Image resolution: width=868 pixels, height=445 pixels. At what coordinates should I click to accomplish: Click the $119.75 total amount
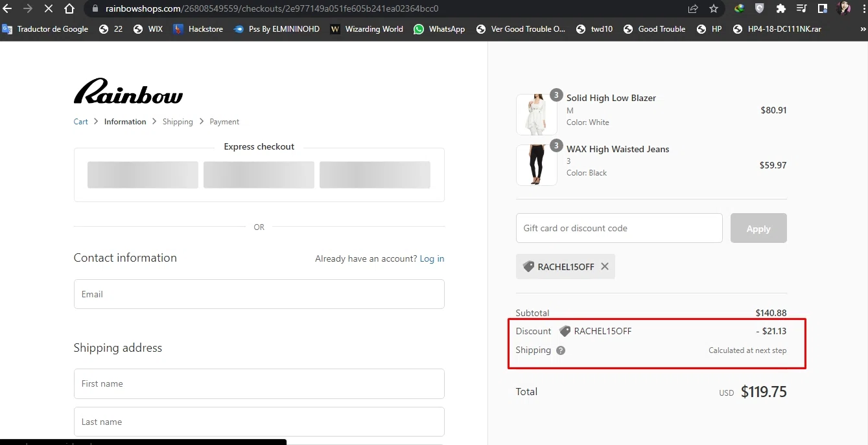pos(764,391)
